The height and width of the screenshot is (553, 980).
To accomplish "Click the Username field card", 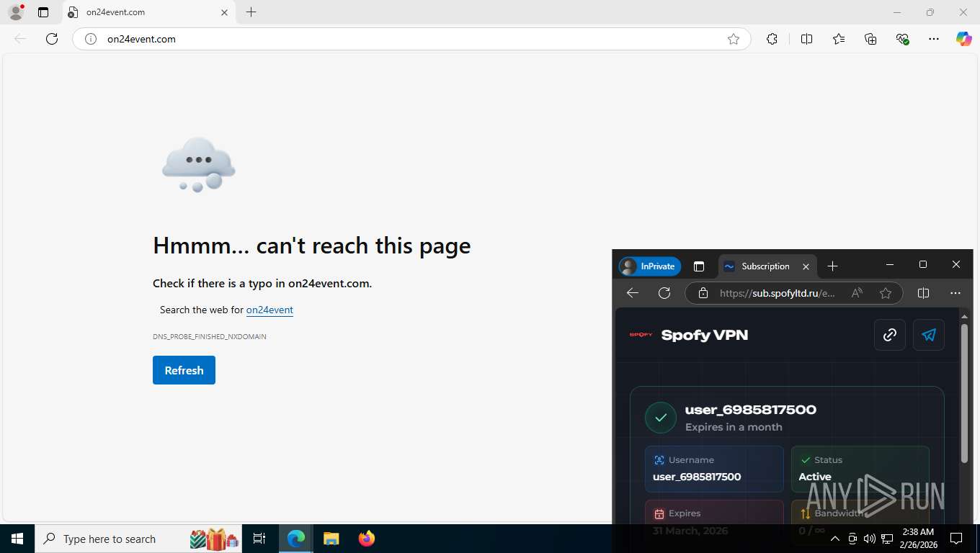I will (x=714, y=469).
